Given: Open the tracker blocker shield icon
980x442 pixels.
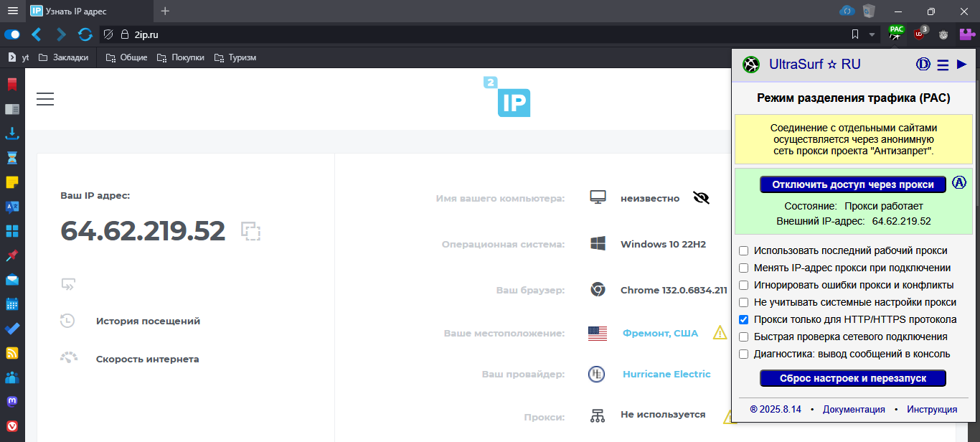Looking at the screenshot, I should [x=108, y=34].
